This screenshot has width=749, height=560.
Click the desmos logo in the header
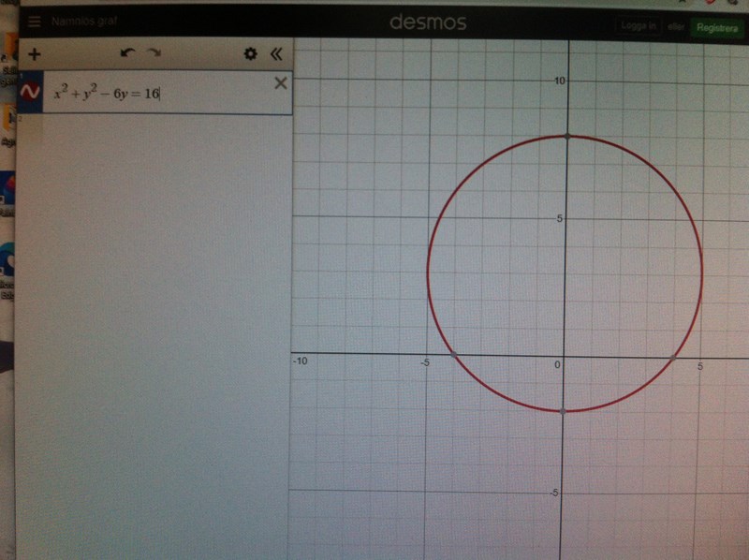click(427, 22)
